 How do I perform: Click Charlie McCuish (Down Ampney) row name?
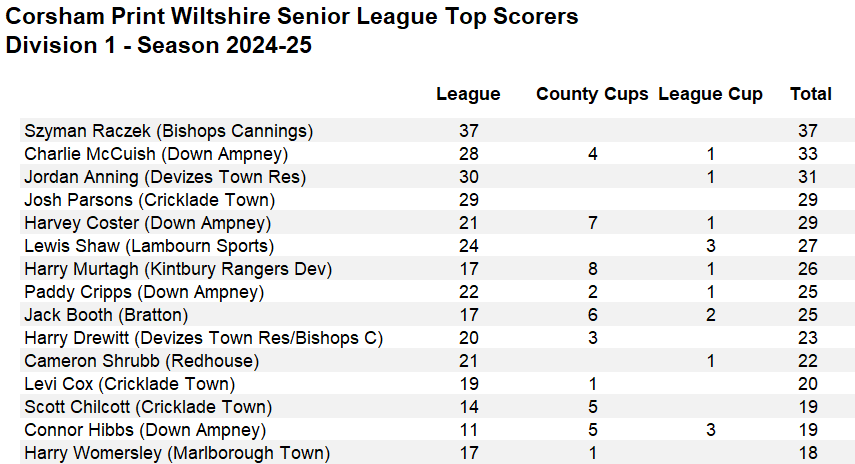[x=155, y=154]
